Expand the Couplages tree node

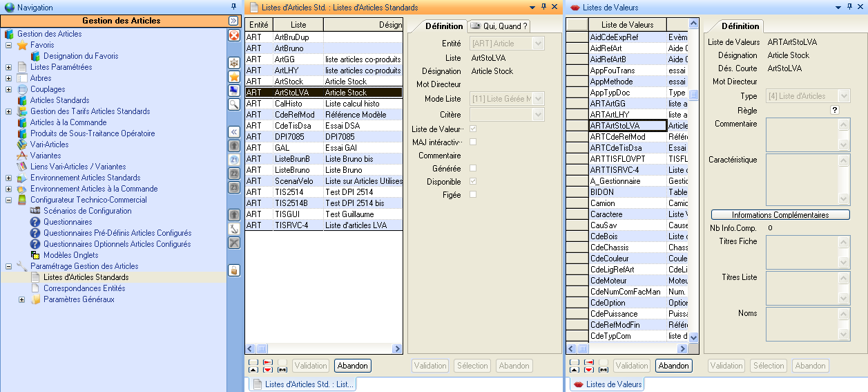tap(8, 89)
